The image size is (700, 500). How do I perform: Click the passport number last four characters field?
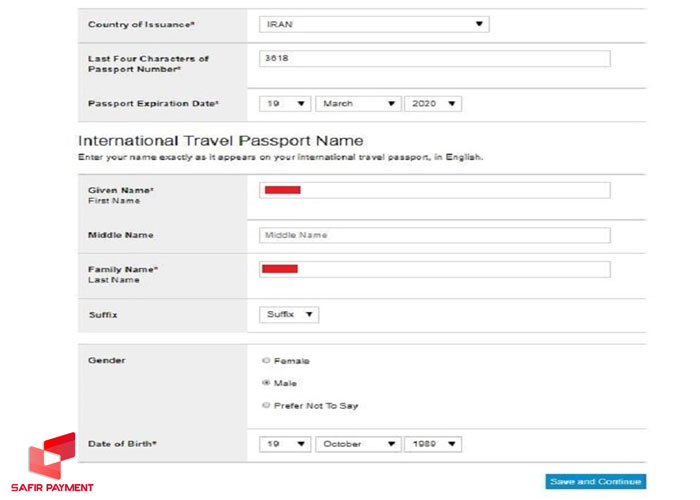[434, 59]
